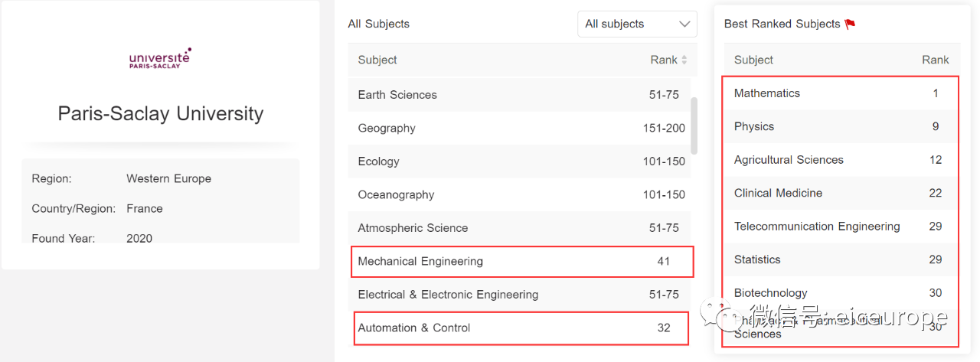
Task: Open Electrical & Electronic Engineering row
Action: (x=519, y=295)
